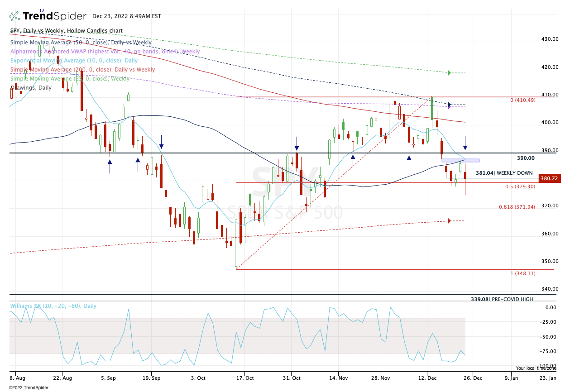Viewport: 570px width, 392px height.
Task: Click the dark blue arrow marker on the dashed 50 SMA
Action: (x=449, y=105)
